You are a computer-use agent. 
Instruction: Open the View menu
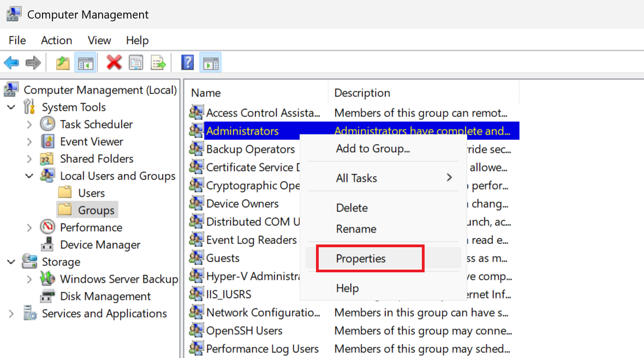click(x=99, y=40)
